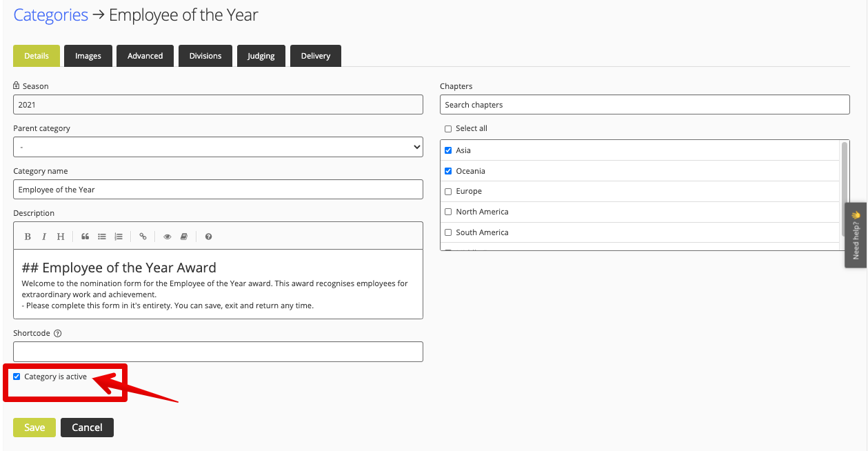868x451 pixels.
Task: Navigate back via the Categories link
Action: pyautogui.click(x=50, y=14)
